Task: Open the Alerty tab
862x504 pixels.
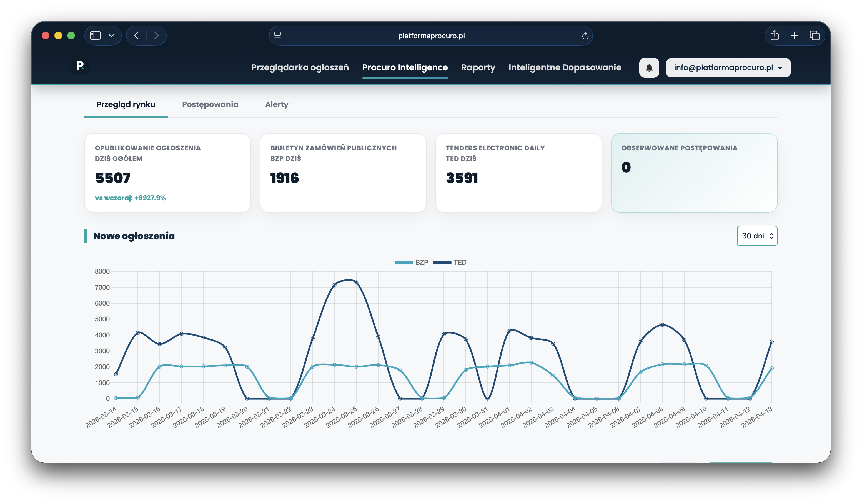Action: (x=276, y=105)
